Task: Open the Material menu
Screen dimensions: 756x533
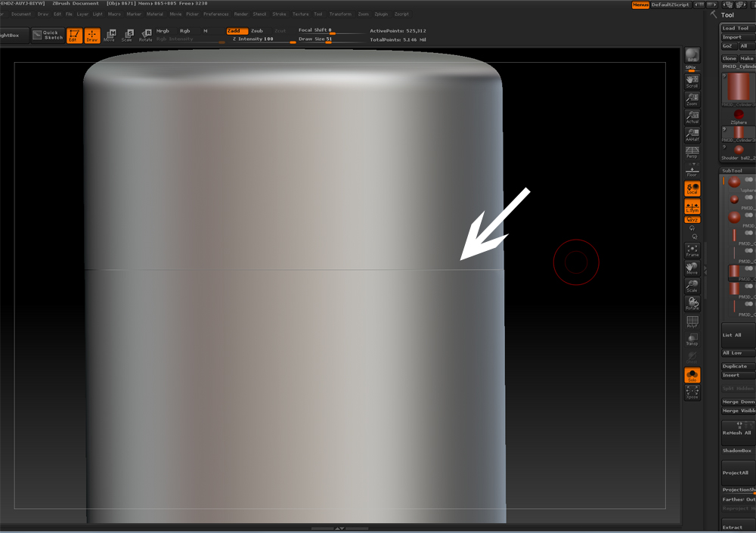Action: 155,14
